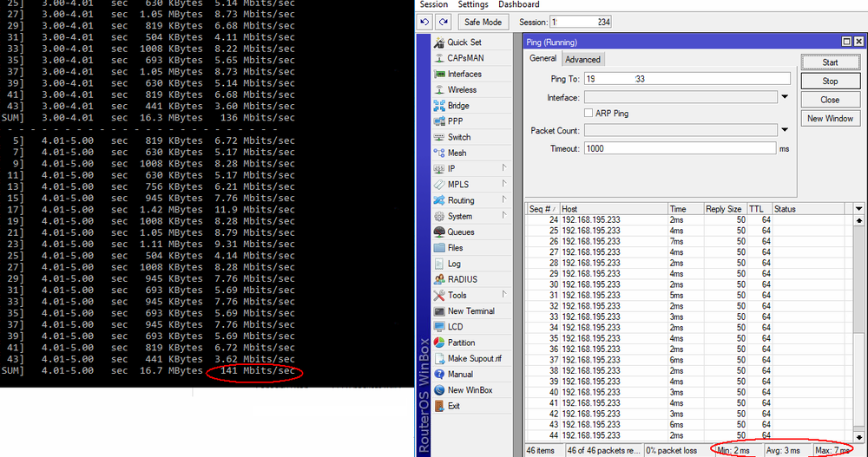868x457 pixels.
Task: Open the Session menu
Action: [433, 4]
